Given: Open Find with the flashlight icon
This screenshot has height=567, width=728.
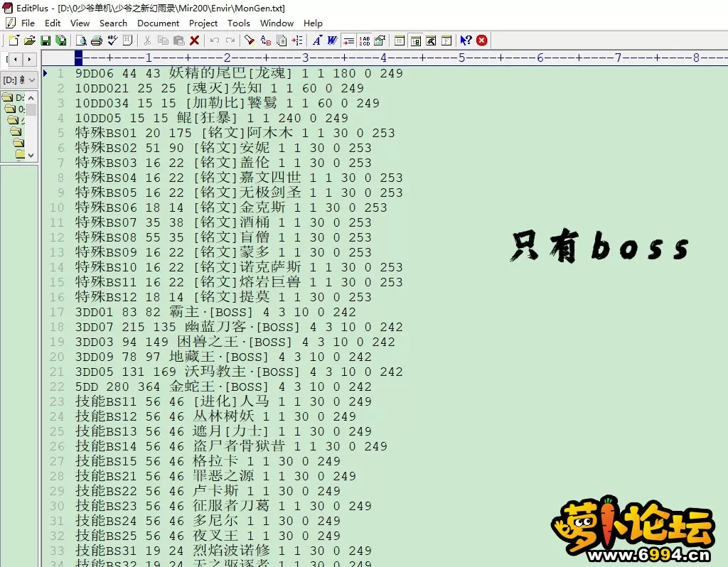Looking at the screenshot, I should (250, 40).
